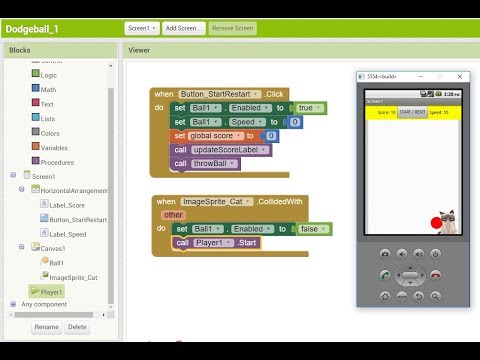Collapse the HorizontalArrangement tree node
Screen dimensions: 480x360
pos(22,189)
